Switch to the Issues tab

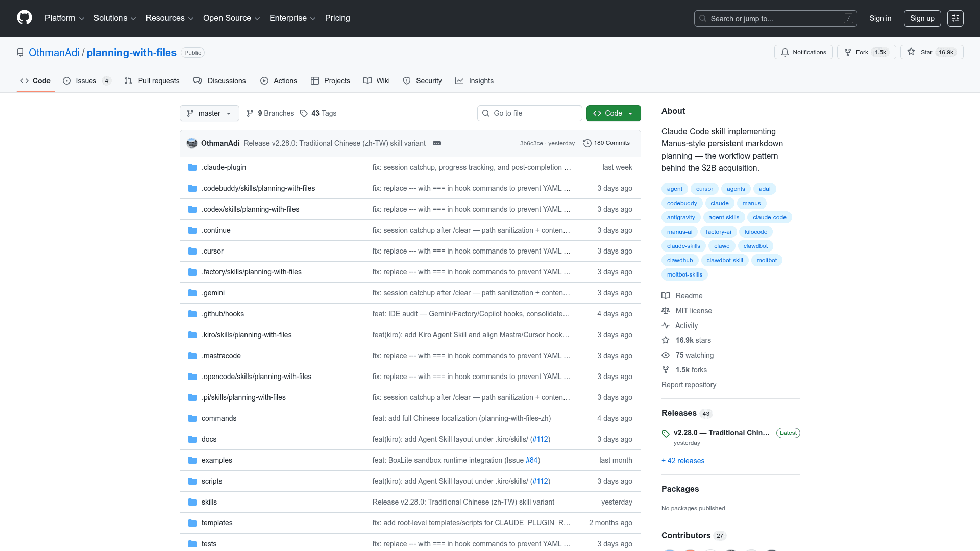click(x=85, y=81)
